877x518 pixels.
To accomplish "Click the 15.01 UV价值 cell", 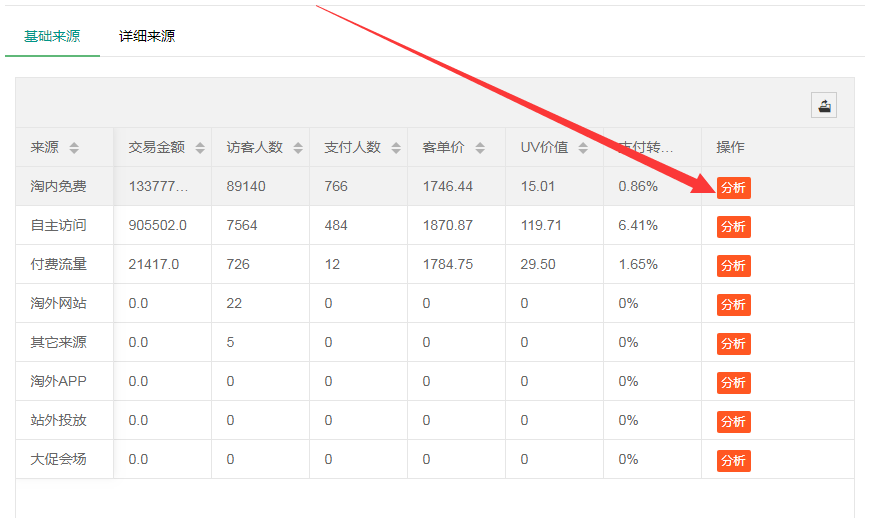I will 554,186.
